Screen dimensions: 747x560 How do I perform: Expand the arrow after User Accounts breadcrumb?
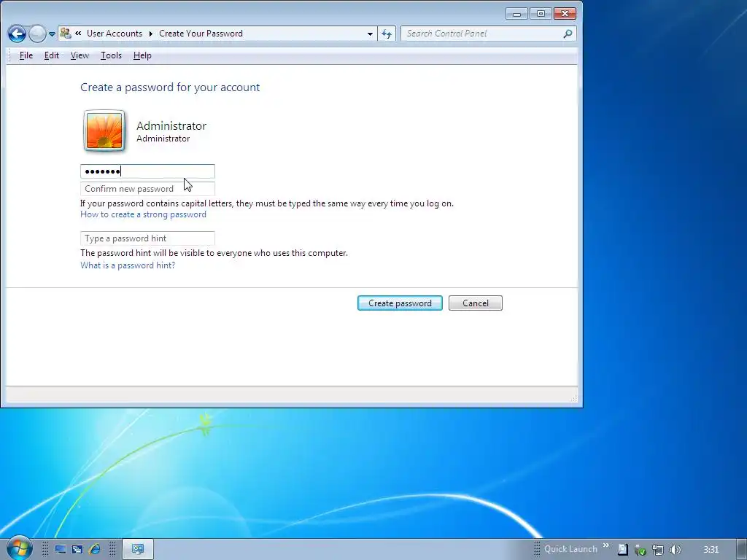[x=150, y=34]
